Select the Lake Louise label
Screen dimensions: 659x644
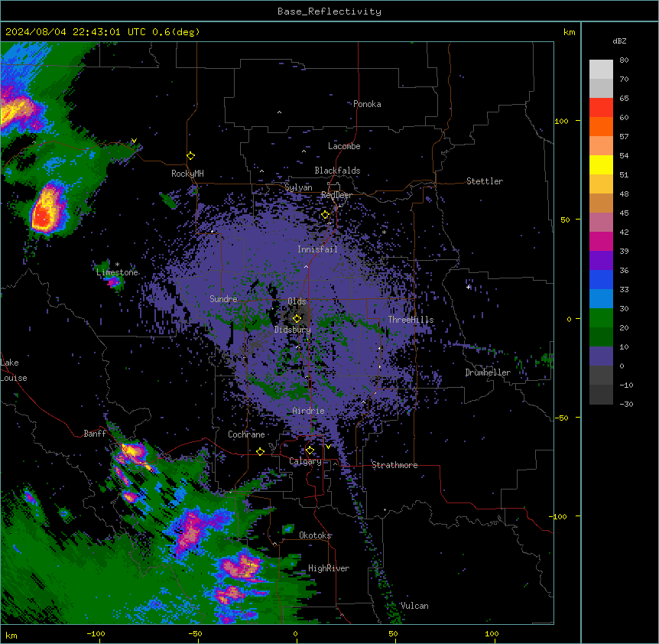(14, 370)
